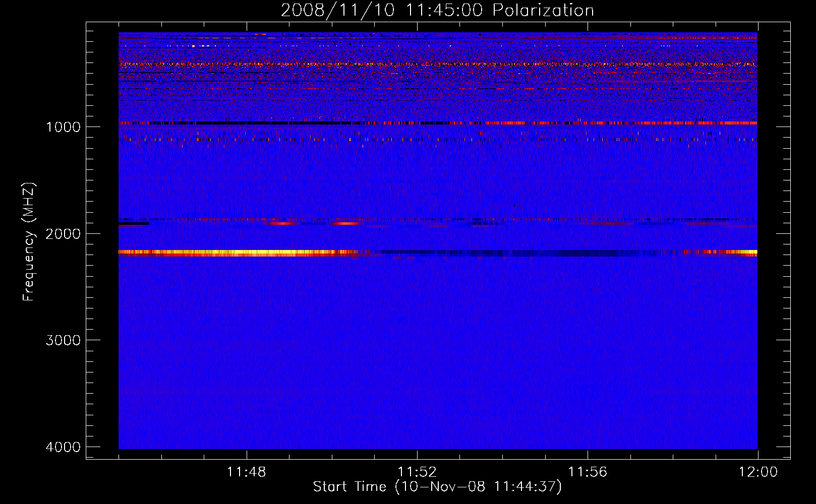Click the 11:48 time tick label
Image resolution: width=816 pixels, height=504 pixels.
pyautogui.click(x=247, y=472)
